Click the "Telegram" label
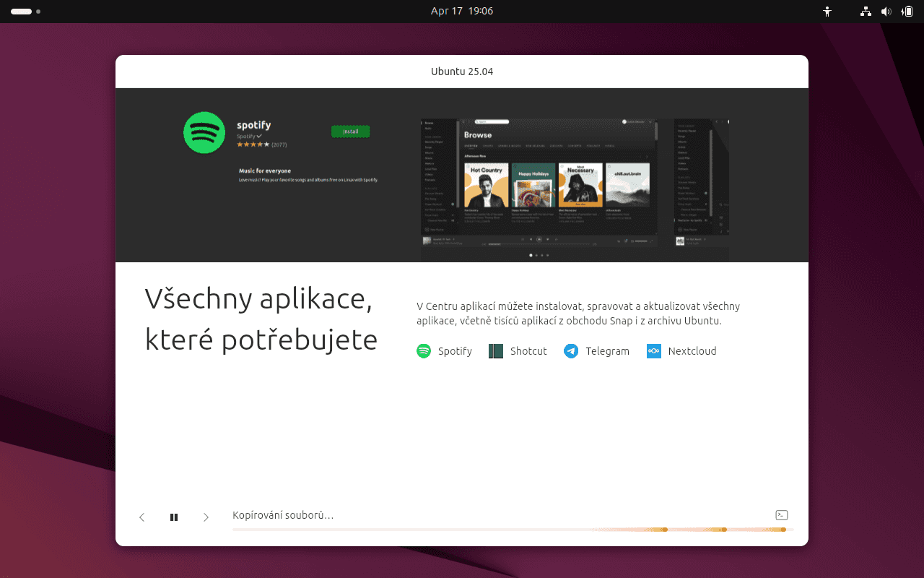 607,351
